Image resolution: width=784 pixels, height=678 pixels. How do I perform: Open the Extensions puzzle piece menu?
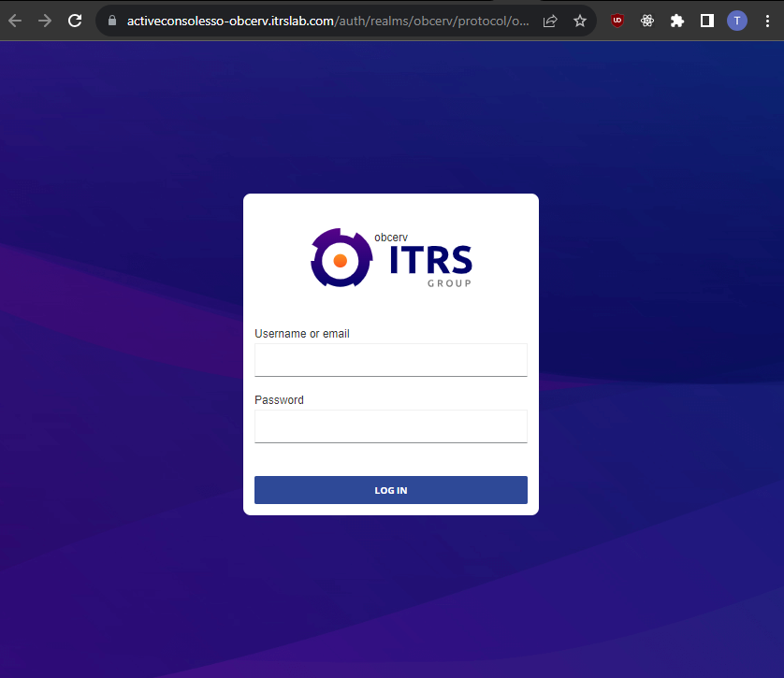point(677,21)
